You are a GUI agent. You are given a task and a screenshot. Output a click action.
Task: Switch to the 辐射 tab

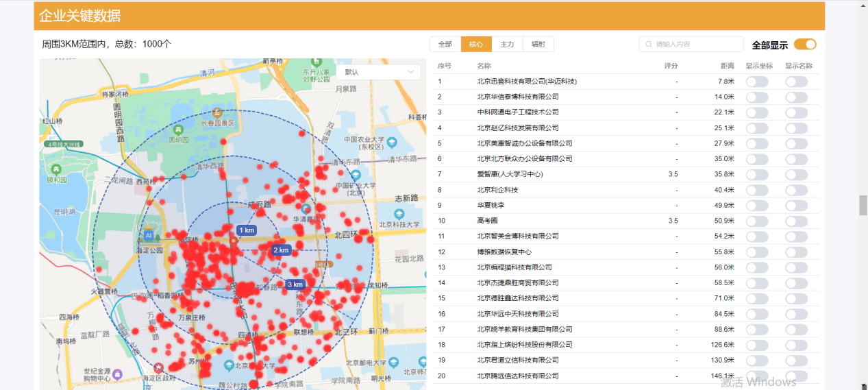[538, 45]
